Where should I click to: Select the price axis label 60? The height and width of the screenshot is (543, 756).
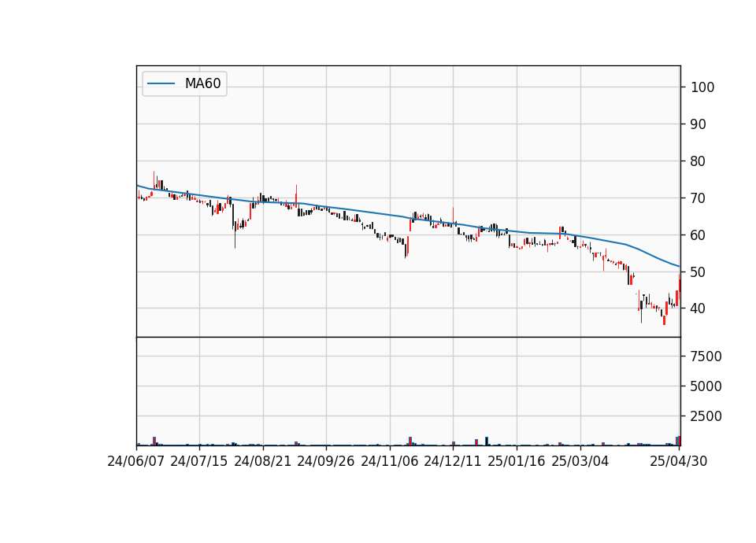[x=699, y=235]
